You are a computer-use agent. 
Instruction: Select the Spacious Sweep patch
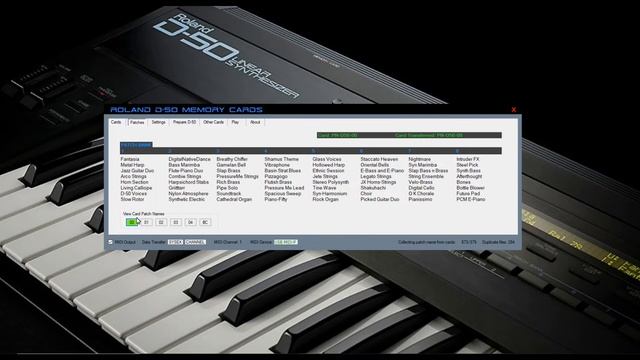click(x=282, y=193)
